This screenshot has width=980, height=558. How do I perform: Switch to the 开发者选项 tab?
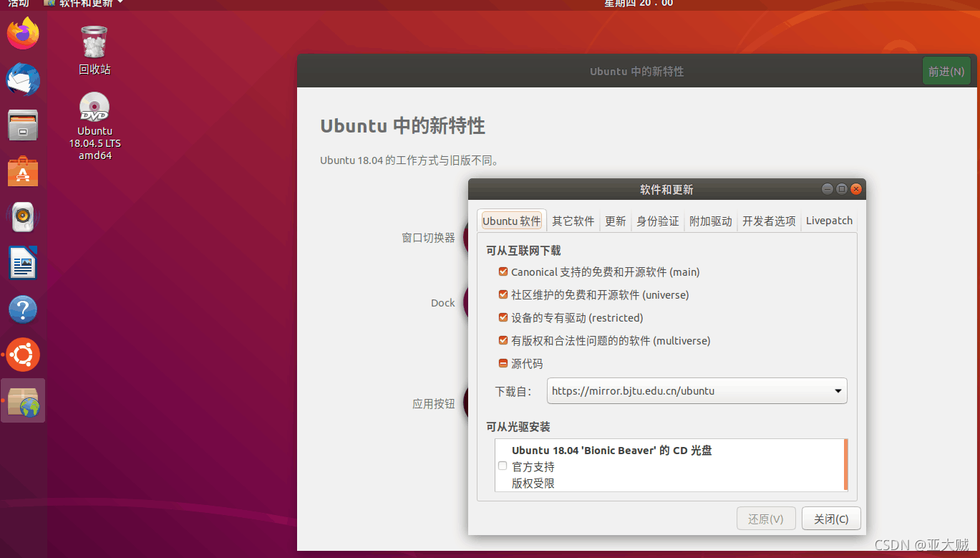pyautogui.click(x=769, y=221)
